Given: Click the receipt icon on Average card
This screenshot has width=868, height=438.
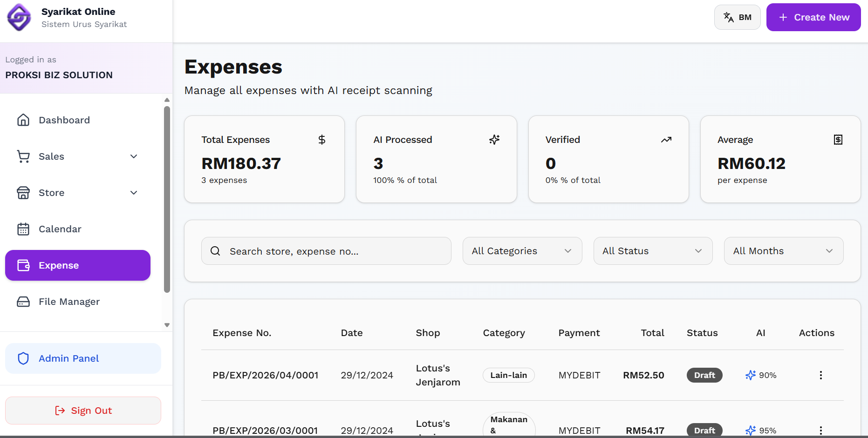Looking at the screenshot, I should tap(838, 140).
